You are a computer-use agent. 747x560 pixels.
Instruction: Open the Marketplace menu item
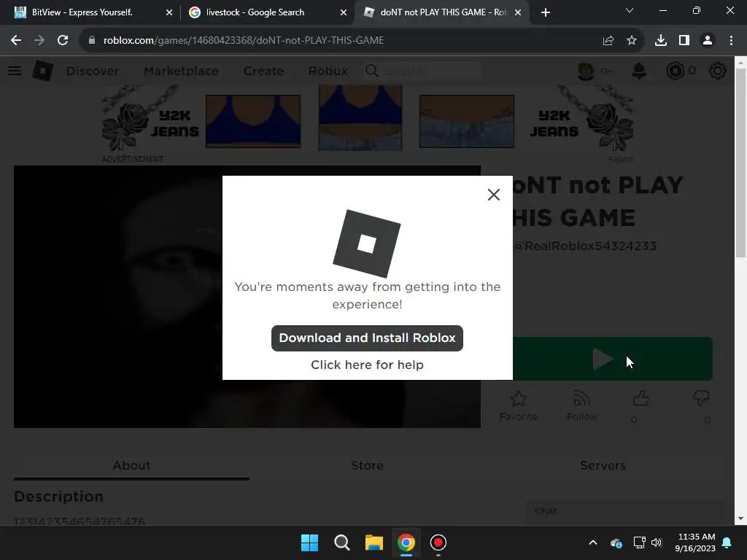(x=181, y=71)
